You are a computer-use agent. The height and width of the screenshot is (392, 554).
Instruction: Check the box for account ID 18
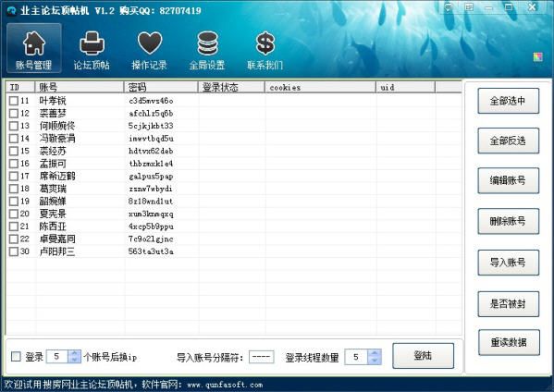(x=14, y=189)
